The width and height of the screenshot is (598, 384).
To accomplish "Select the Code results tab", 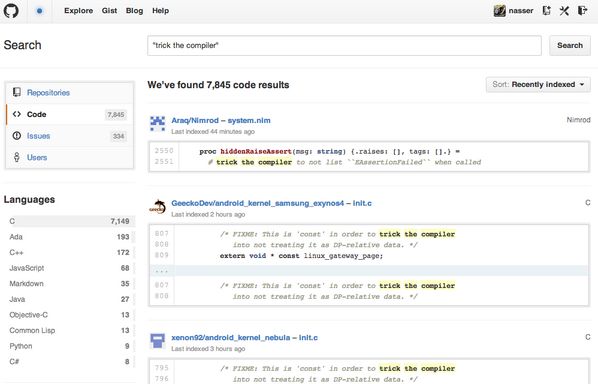I will point(69,114).
